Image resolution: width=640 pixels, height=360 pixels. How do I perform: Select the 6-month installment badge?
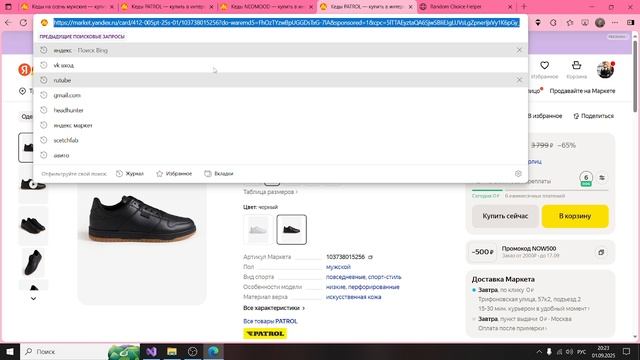586,178
